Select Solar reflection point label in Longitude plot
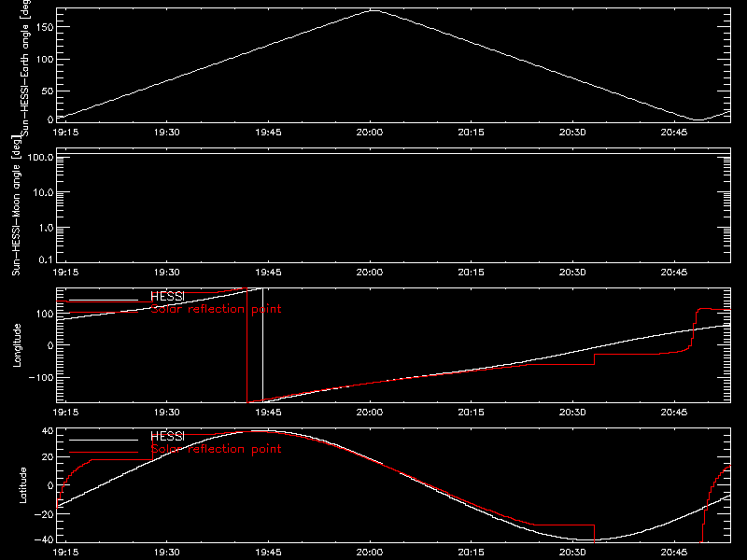Image resolution: width=747 pixels, height=560 pixels. [216, 309]
